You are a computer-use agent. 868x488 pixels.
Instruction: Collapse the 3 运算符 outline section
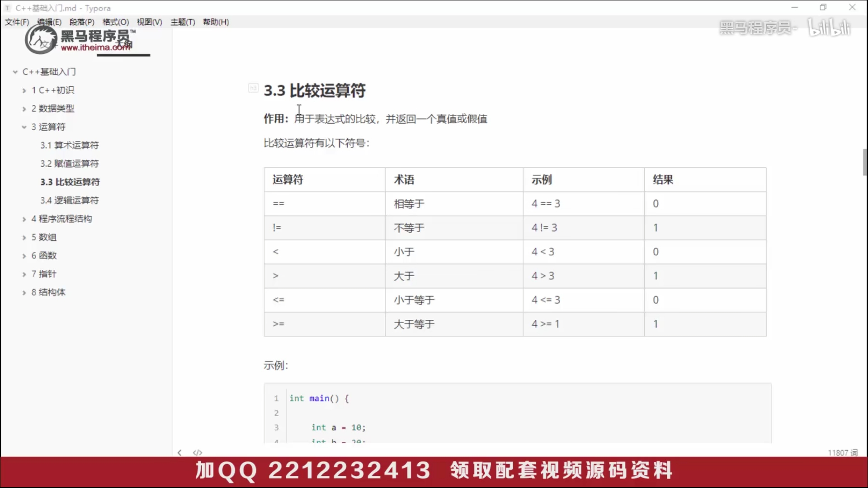pyautogui.click(x=24, y=127)
